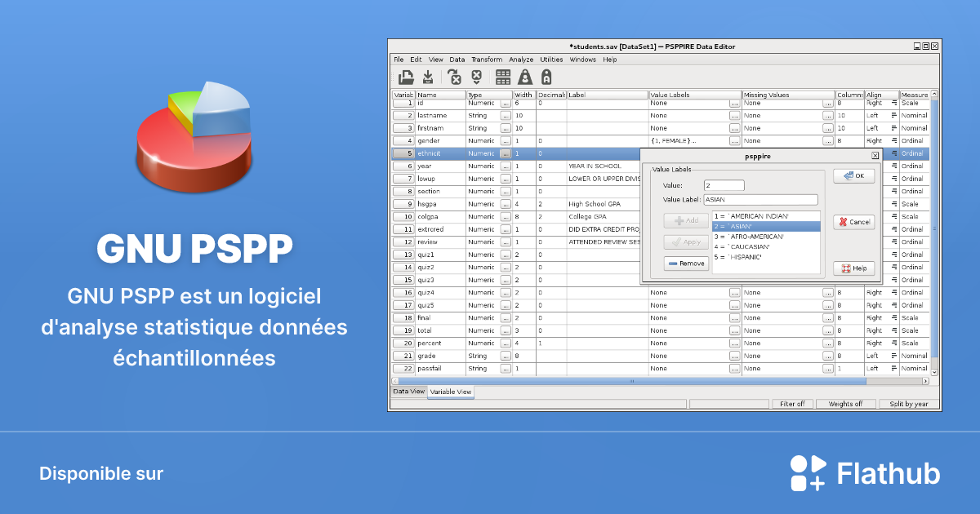This screenshot has height=514, width=980.
Task: Click the Scale measure icon beside hsgpa
Action: (893, 204)
